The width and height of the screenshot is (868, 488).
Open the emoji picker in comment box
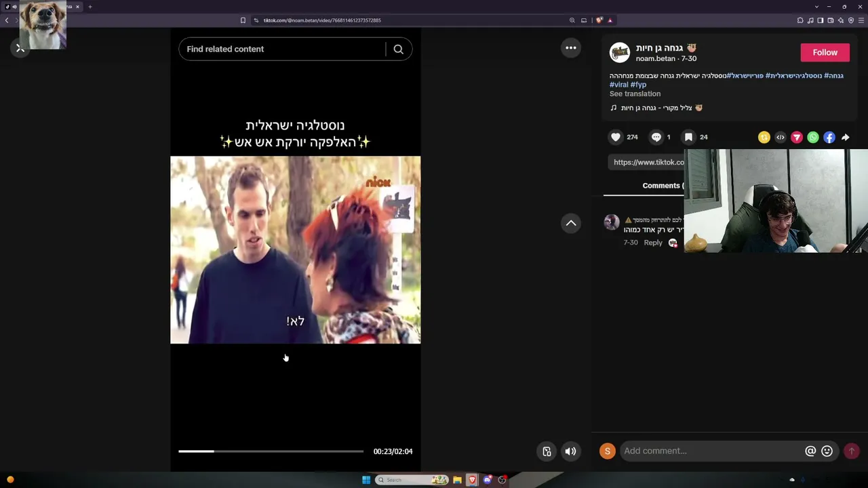click(x=827, y=451)
